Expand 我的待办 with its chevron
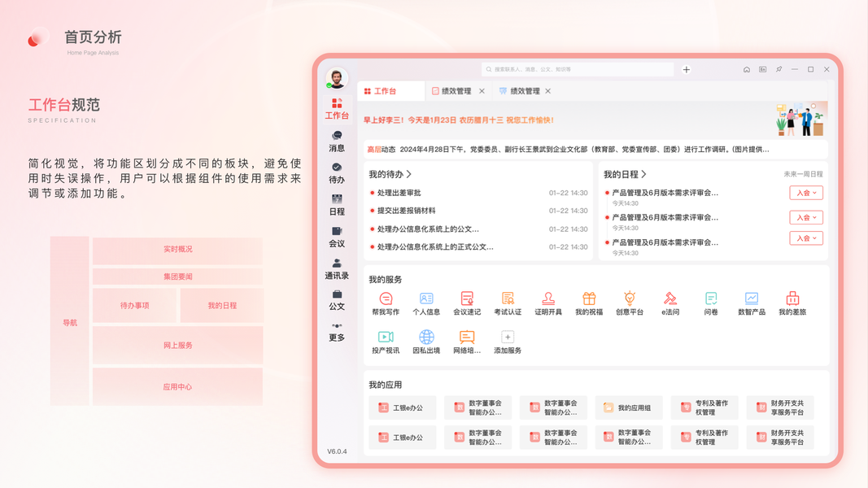Image resolution: width=868 pixels, height=488 pixels. 409,174
